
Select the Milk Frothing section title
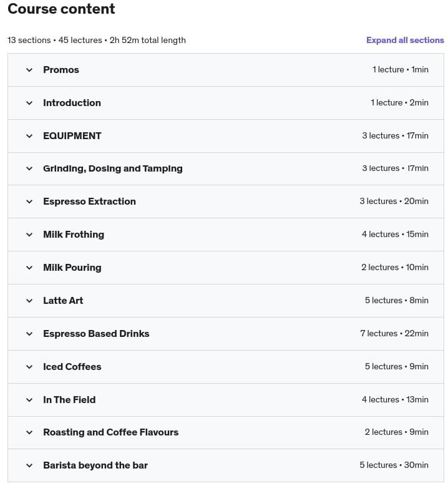[x=74, y=235]
